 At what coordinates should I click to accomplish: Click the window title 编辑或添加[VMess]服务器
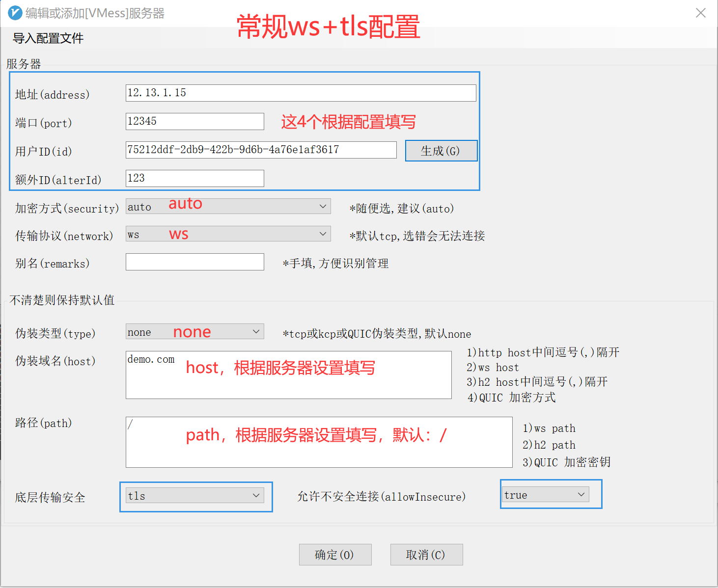[95, 13]
